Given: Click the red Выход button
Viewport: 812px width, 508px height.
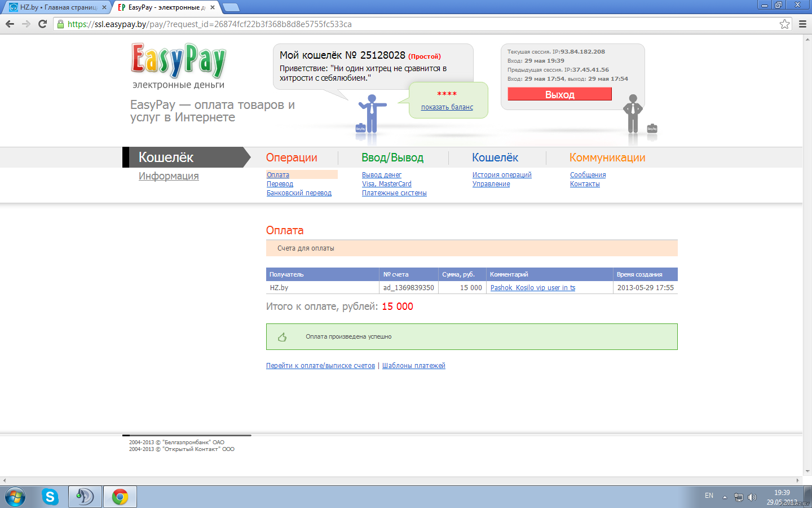Looking at the screenshot, I should click(560, 94).
